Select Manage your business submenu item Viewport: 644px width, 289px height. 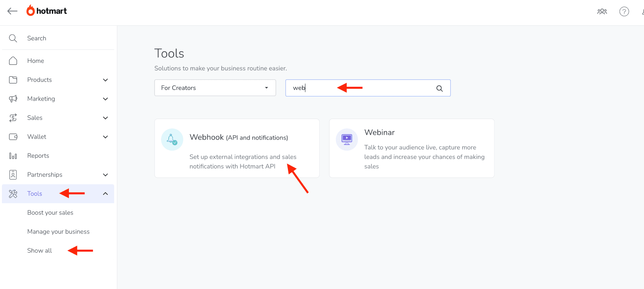point(58,232)
